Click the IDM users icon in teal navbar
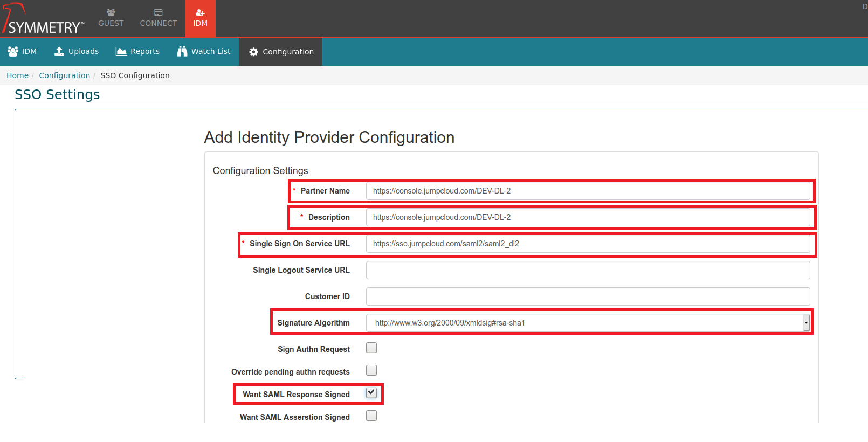868x442 pixels. click(13, 51)
